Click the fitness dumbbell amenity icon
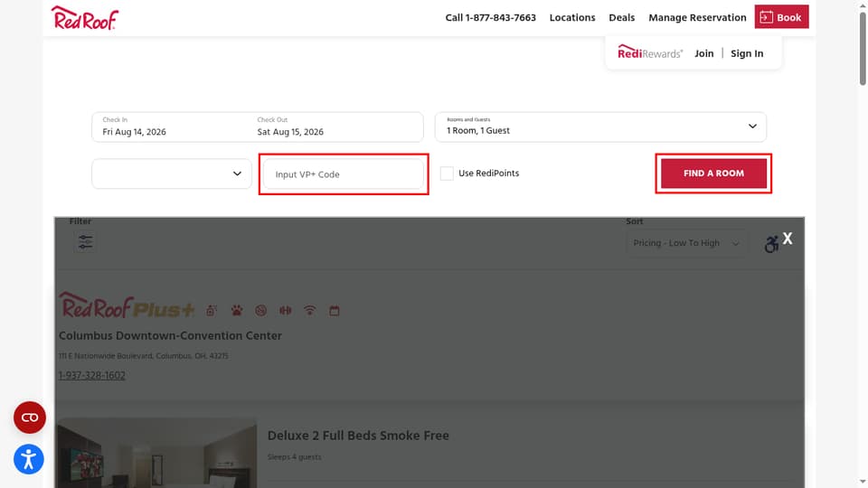Image resolution: width=868 pixels, height=488 pixels. pos(285,310)
